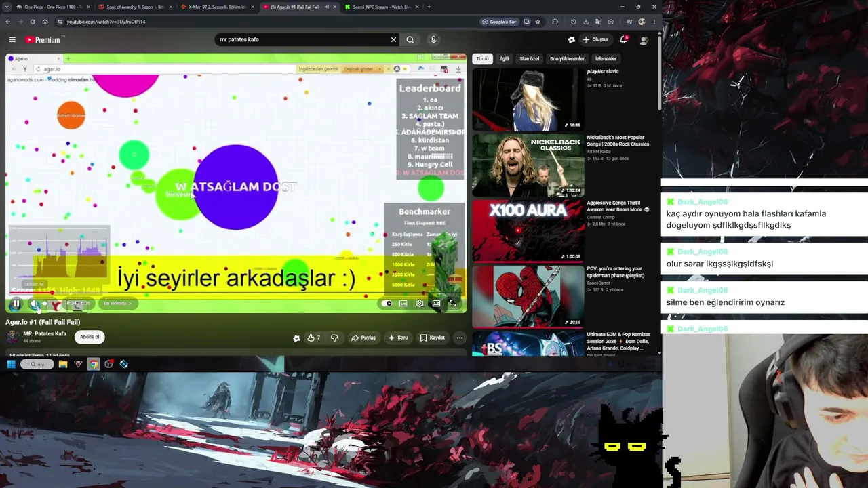Open the video player settings gear

420,304
